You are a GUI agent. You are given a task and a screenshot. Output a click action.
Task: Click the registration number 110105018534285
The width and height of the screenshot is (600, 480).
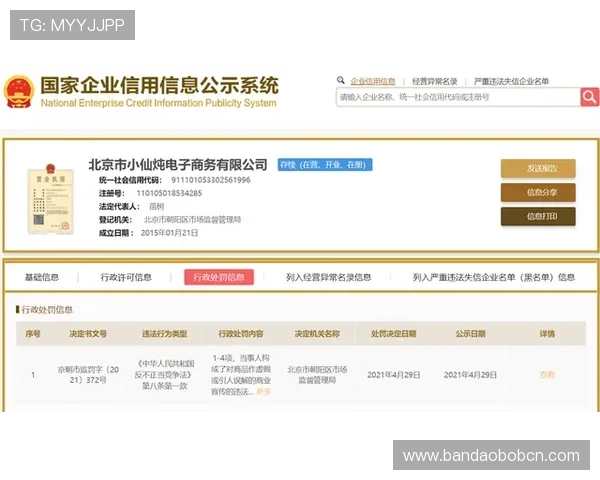(x=169, y=193)
